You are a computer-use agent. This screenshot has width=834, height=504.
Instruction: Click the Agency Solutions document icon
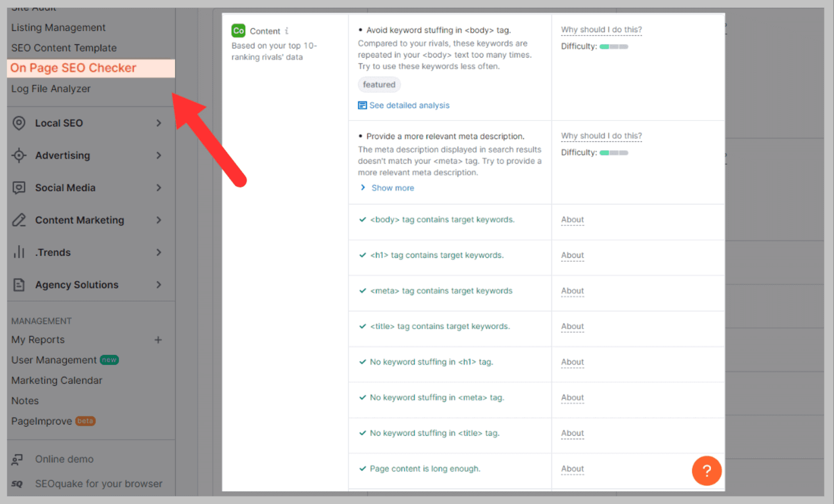click(19, 285)
